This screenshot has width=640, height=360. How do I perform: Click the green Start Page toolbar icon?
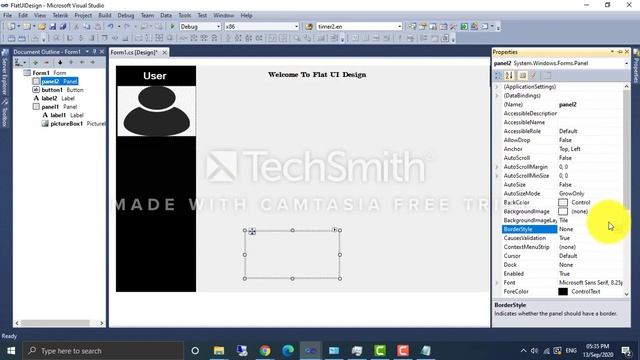point(464,27)
